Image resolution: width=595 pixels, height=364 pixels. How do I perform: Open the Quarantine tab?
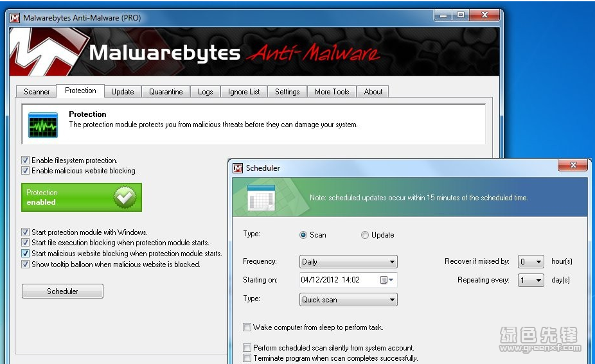[166, 91]
